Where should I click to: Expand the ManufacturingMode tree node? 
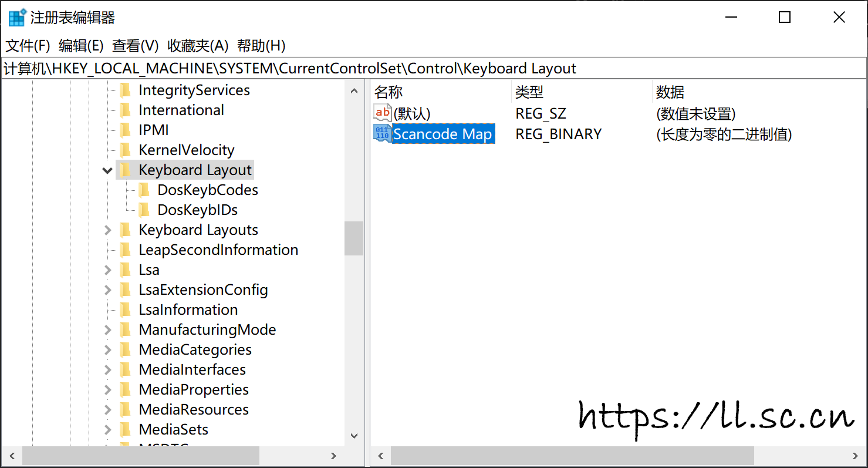point(107,330)
